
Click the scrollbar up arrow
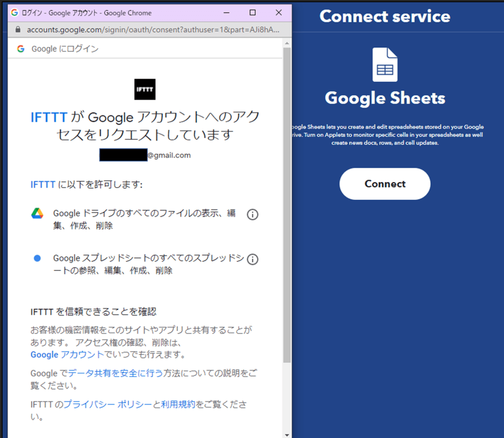[287, 43]
